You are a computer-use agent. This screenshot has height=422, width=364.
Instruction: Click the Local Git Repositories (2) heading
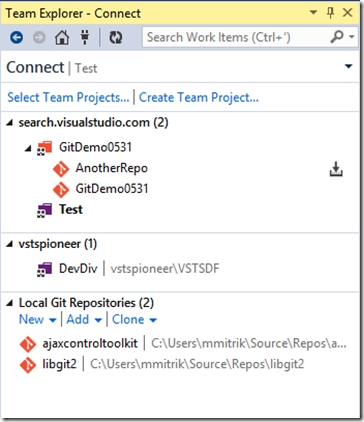(86, 303)
